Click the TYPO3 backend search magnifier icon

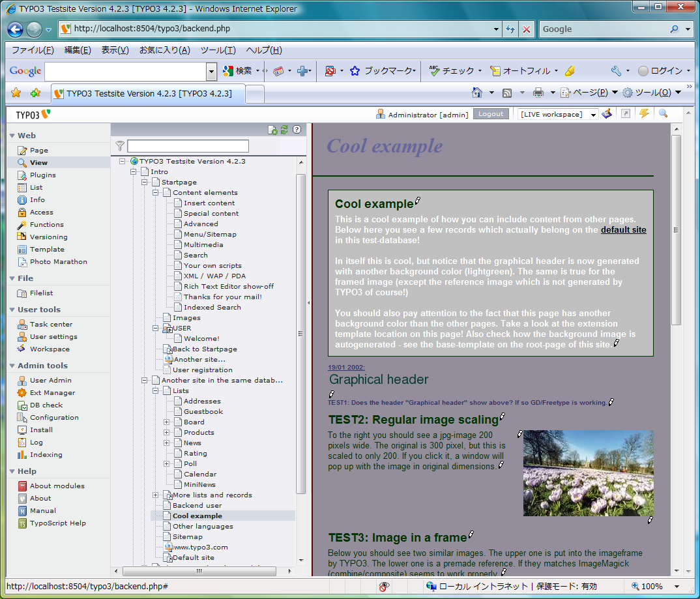(x=664, y=113)
